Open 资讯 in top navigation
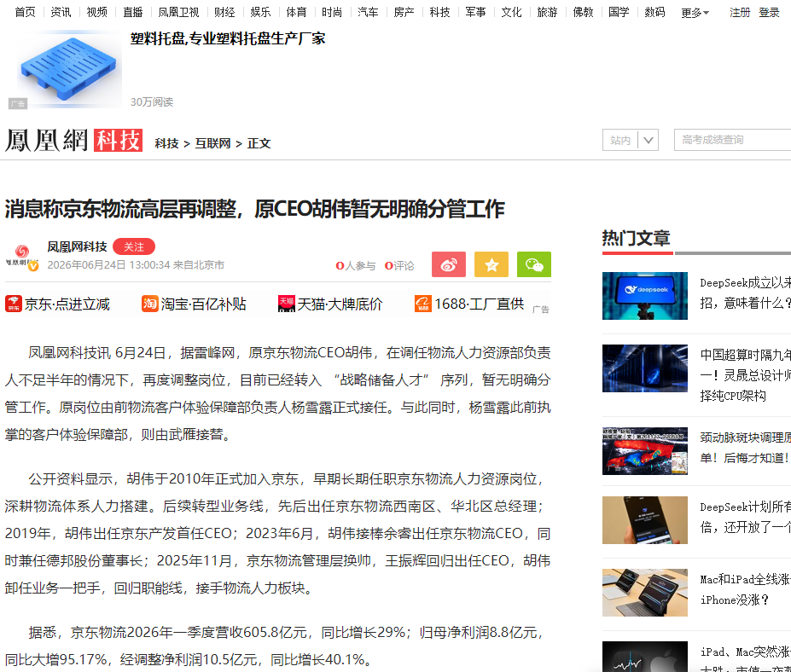 click(x=61, y=12)
